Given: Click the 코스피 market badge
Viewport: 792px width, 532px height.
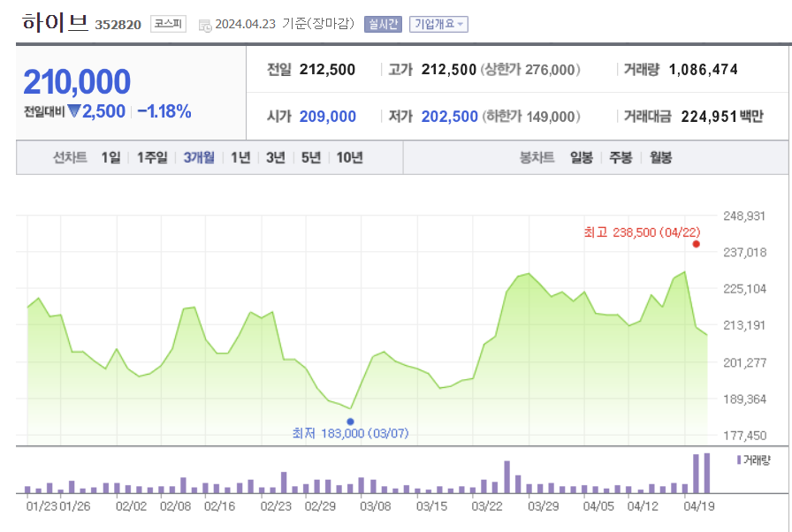Looking at the screenshot, I should (x=168, y=24).
